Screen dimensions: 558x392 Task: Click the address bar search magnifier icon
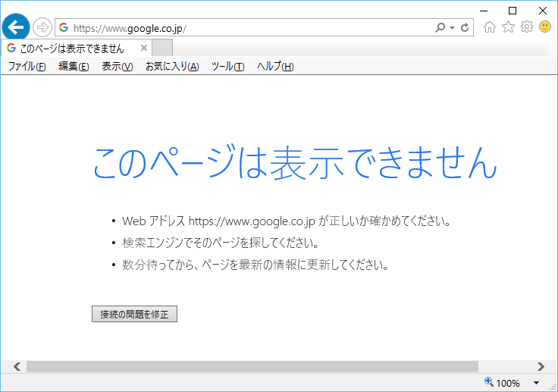440,27
